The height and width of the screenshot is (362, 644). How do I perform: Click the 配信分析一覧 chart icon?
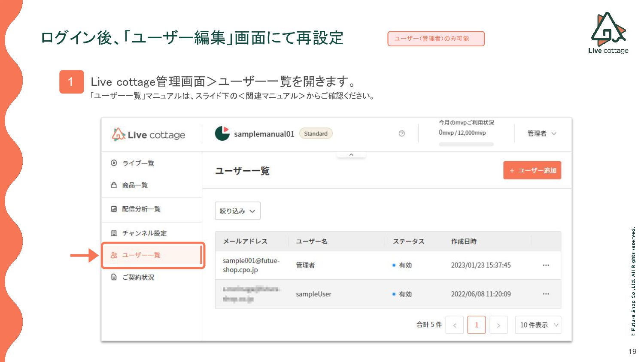pyautogui.click(x=114, y=209)
